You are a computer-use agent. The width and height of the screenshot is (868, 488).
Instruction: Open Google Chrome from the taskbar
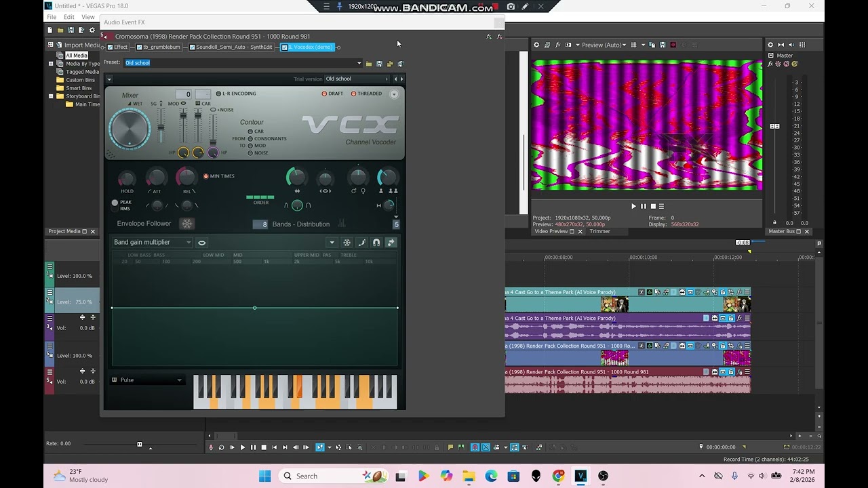coord(558,476)
